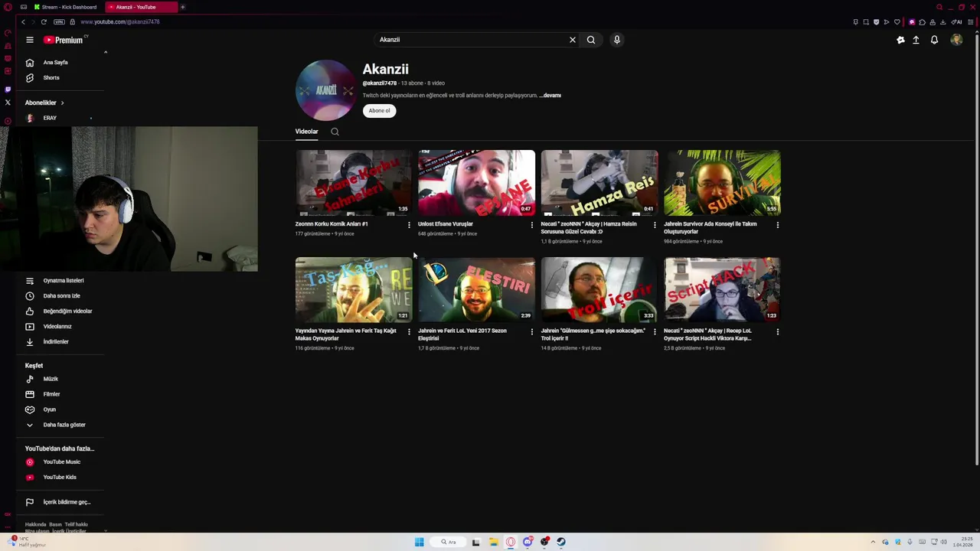This screenshot has height=551, width=980.
Task: Clear the search box with the X
Action: 572,40
